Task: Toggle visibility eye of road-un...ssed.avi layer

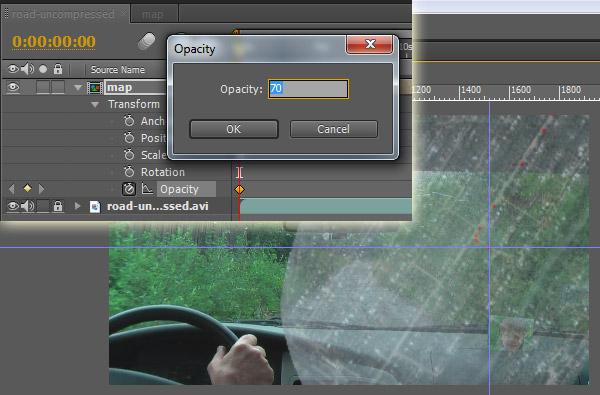Action: pyautogui.click(x=13, y=206)
